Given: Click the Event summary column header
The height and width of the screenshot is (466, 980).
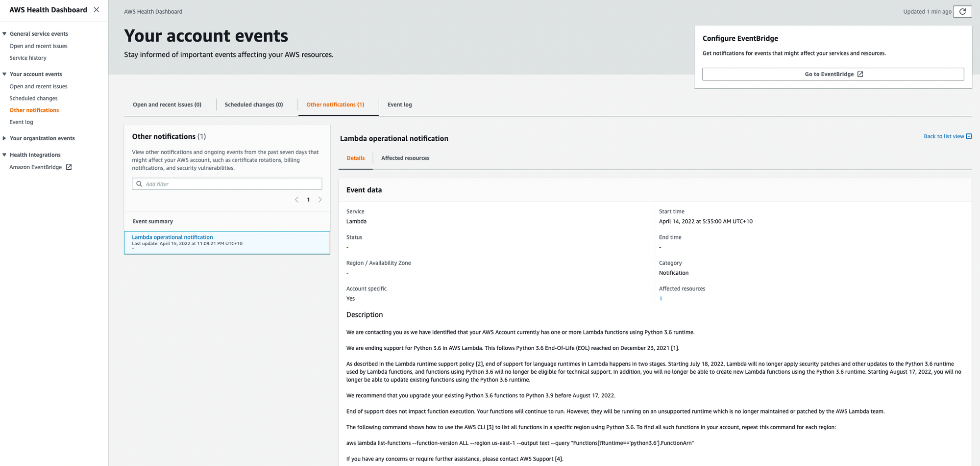Looking at the screenshot, I should [x=152, y=221].
